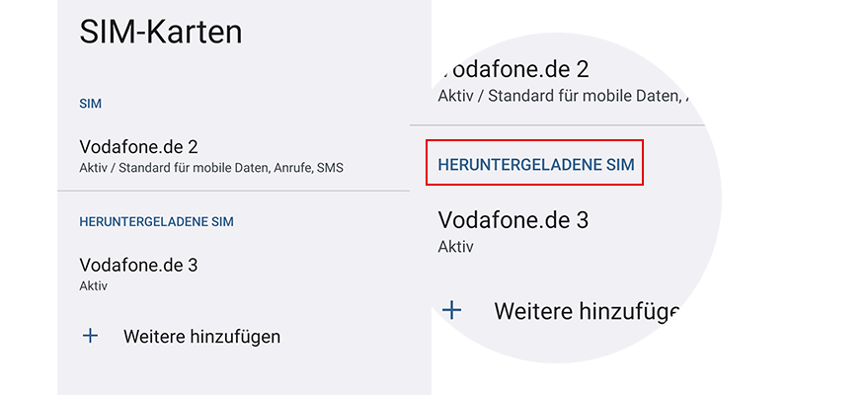
Task: Click 'Aktiv / Standard für mobile Daten, Anrufe, SMS'
Action: tap(211, 168)
